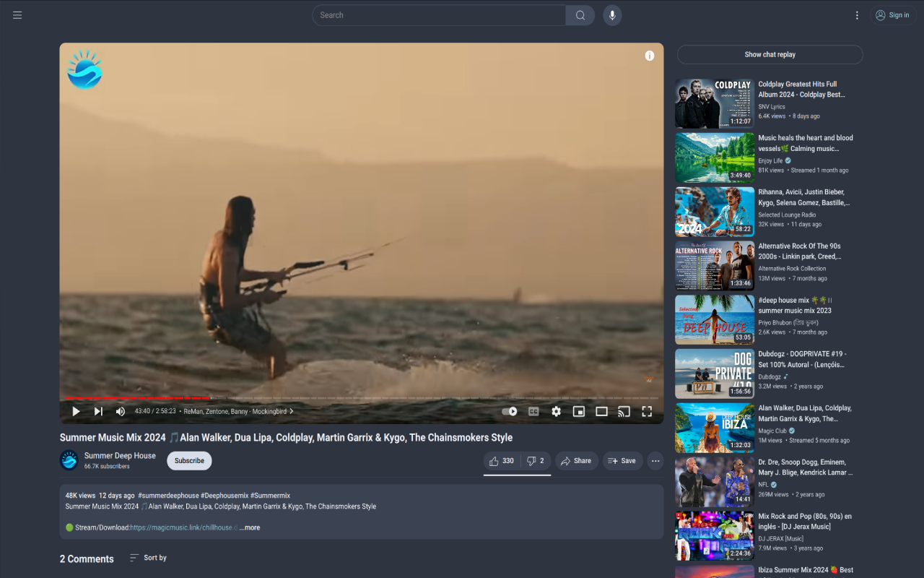This screenshot has height=578, width=924.
Task: Open Rihanna, Avicii, Justin Bieber video thumbnail
Action: [715, 212]
